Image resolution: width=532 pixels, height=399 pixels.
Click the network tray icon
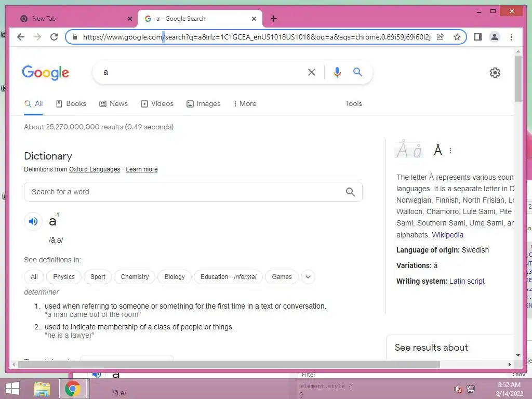pos(471,389)
